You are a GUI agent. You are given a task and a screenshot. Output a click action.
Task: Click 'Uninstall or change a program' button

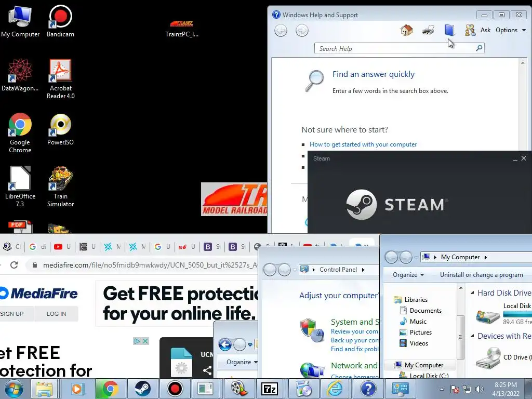tap(481, 275)
